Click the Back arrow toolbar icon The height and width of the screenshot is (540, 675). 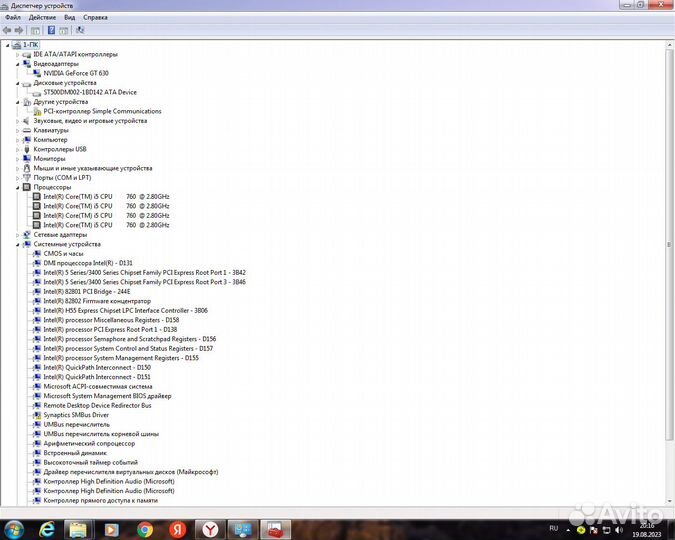point(7,30)
